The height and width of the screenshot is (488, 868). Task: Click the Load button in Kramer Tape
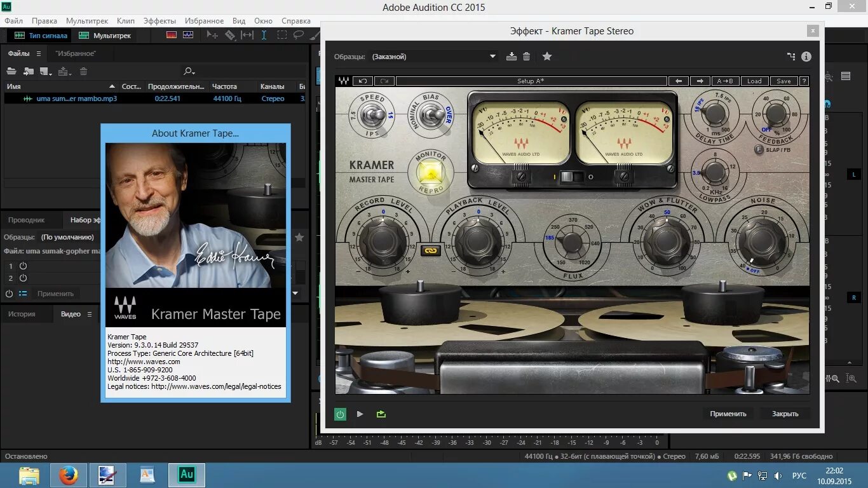[754, 81]
